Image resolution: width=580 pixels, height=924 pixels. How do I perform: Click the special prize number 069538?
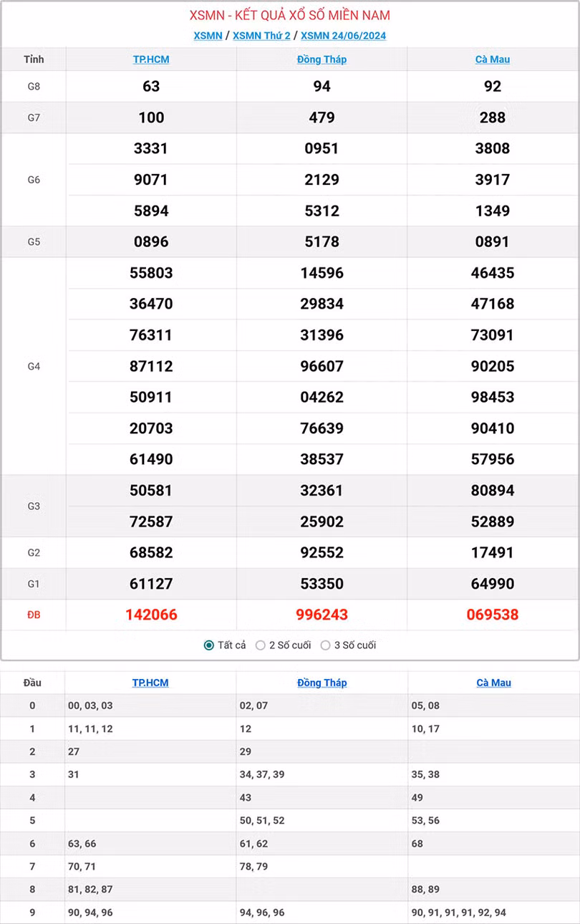pyautogui.click(x=493, y=615)
